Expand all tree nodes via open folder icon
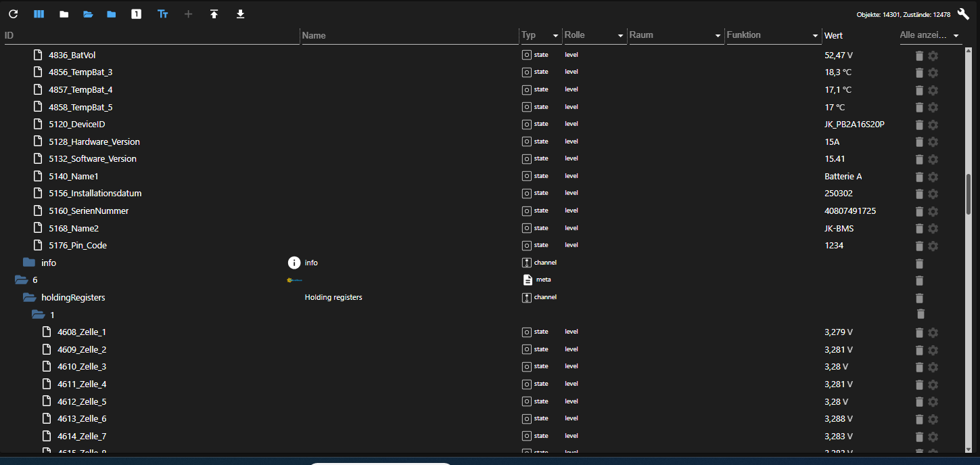This screenshot has width=980, height=465. click(x=88, y=14)
